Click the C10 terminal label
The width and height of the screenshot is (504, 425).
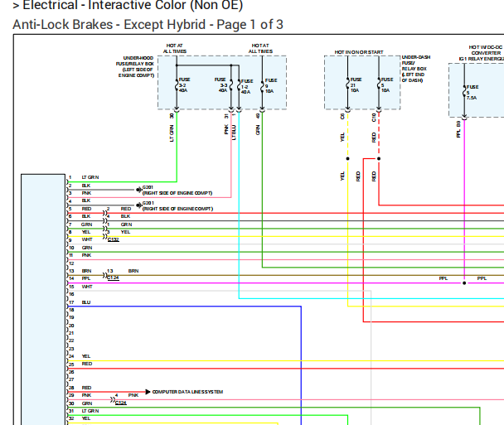[x=374, y=118]
